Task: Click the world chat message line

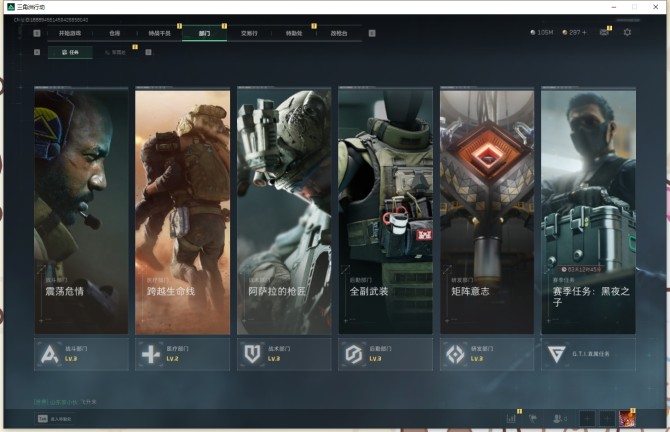Action: tap(65, 402)
